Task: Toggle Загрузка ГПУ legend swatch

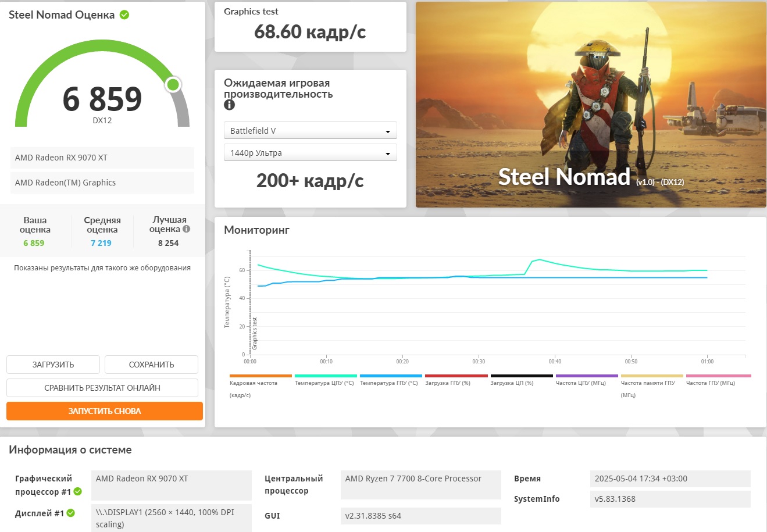Action: [456, 376]
